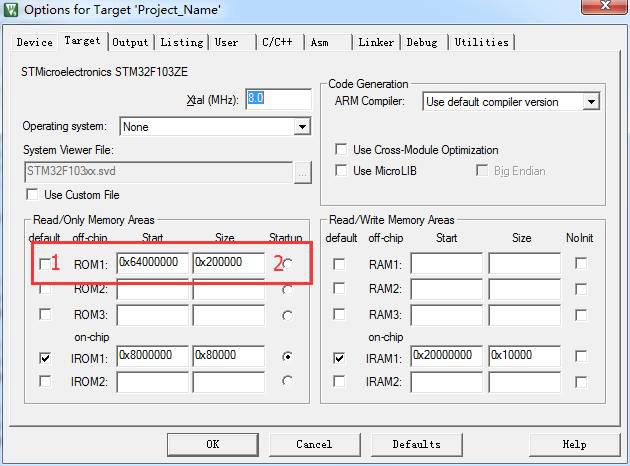Enable NoInit for IRAM1
The width and height of the screenshot is (630, 466).
(x=581, y=356)
